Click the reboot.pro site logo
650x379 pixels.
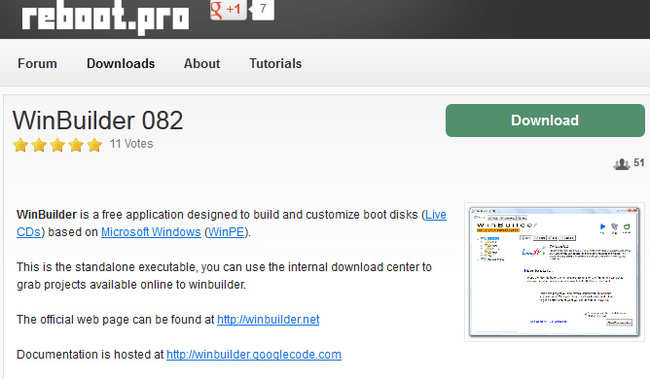tap(105, 17)
